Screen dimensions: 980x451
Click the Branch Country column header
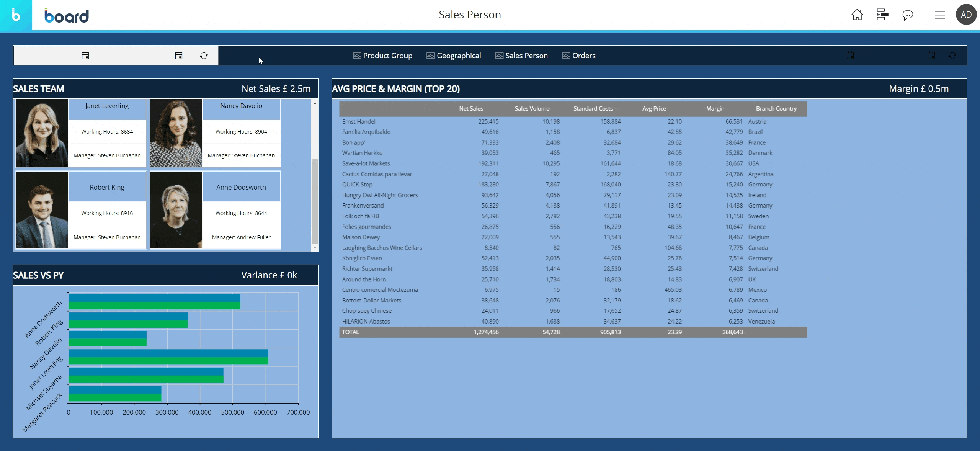776,109
